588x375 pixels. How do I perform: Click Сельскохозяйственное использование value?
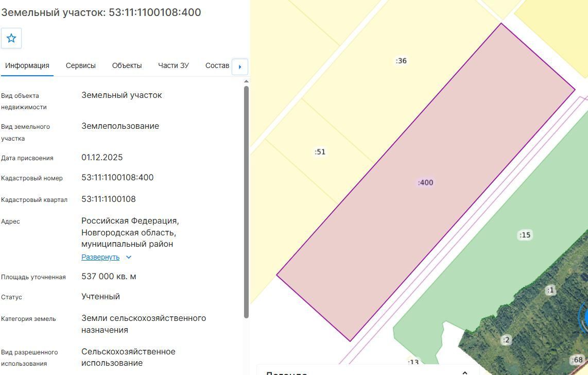point(128,357)
